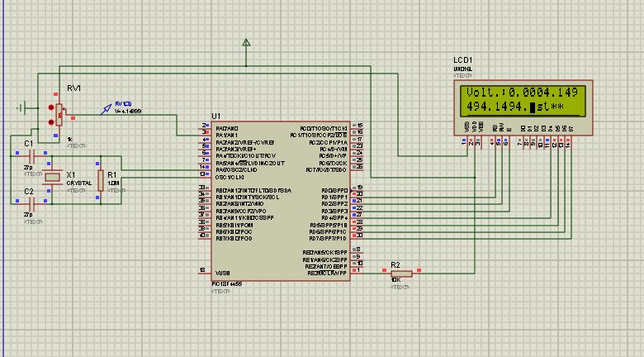This screenshot has width=644, height=357.
Task: Click pin 2 RA0/AN0 of U1
Action: point(205,128)
